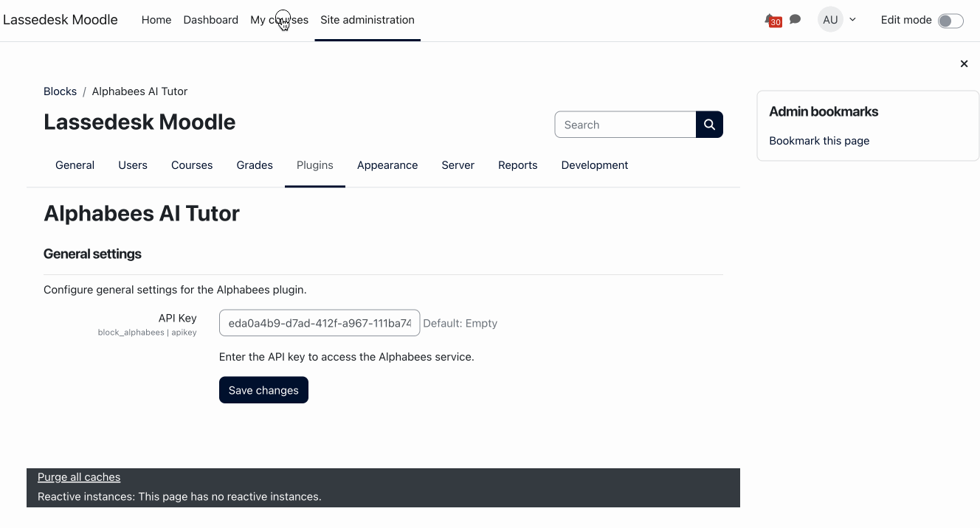Switch to the Users tab
The height and width of the screenshot is (528, 980).
(133, 165)
